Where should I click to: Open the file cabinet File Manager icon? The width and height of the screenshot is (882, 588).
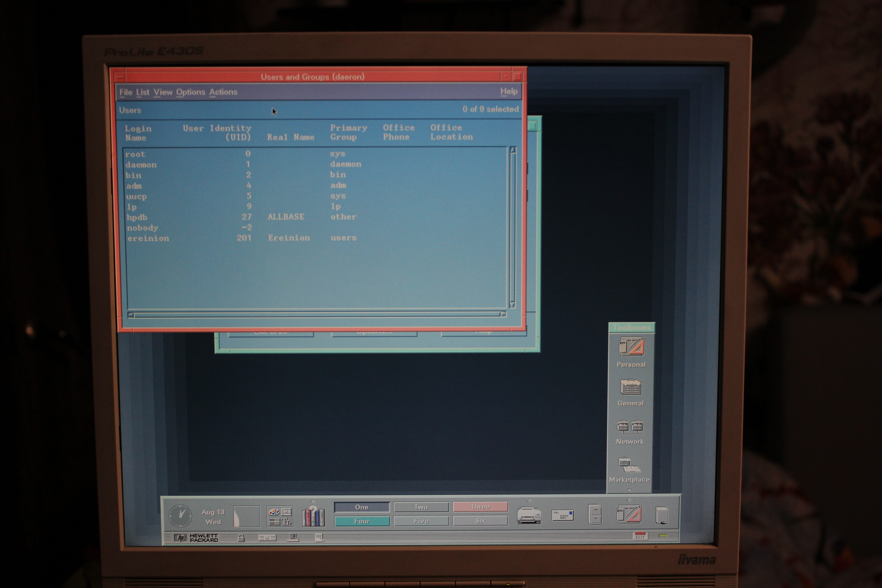595,514
